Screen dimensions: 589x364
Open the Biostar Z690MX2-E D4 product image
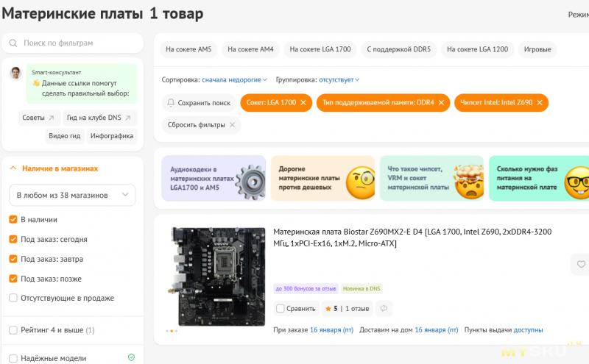[217, 276]
